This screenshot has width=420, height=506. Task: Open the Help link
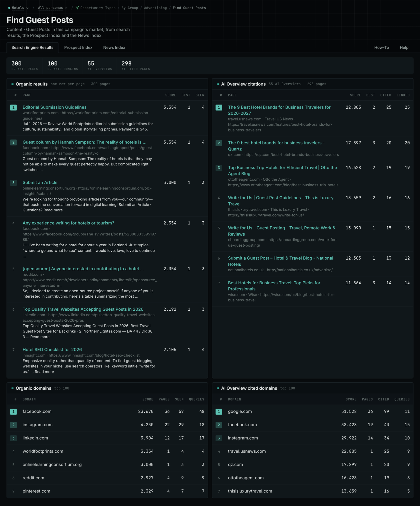coord(404,47)
